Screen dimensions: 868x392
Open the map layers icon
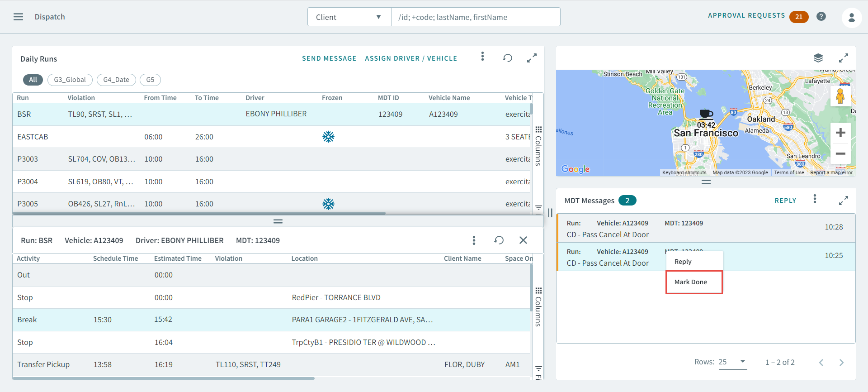point(818,58)
